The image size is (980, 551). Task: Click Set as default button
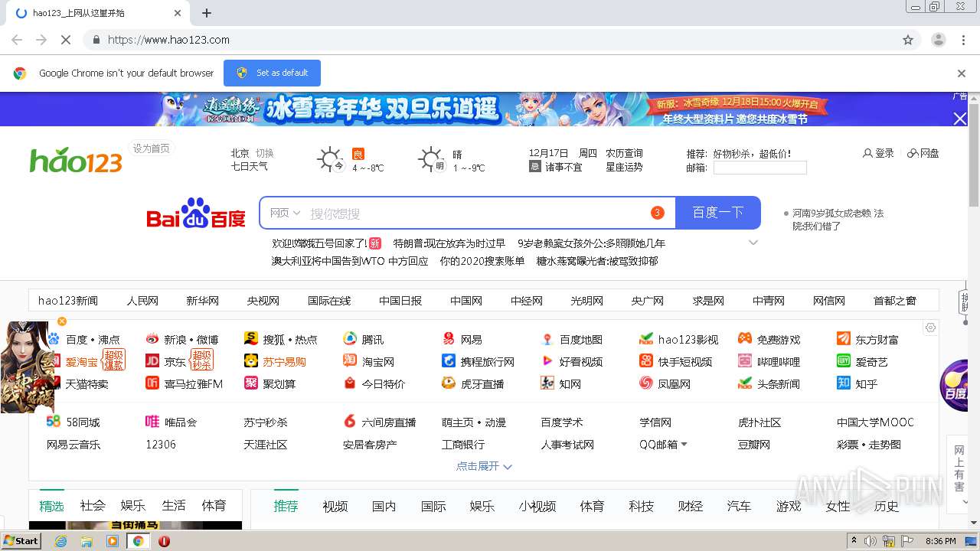(x=272, y=73)
